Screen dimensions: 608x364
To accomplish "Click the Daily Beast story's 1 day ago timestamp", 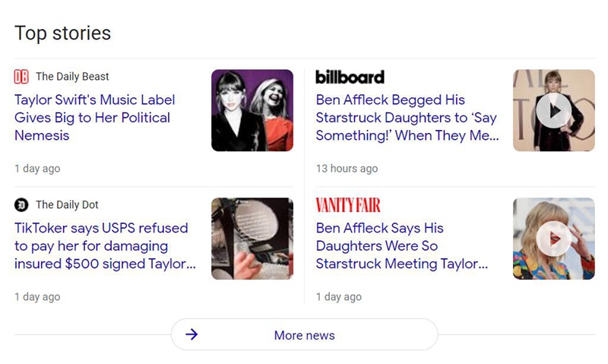I will click(37, 169).
